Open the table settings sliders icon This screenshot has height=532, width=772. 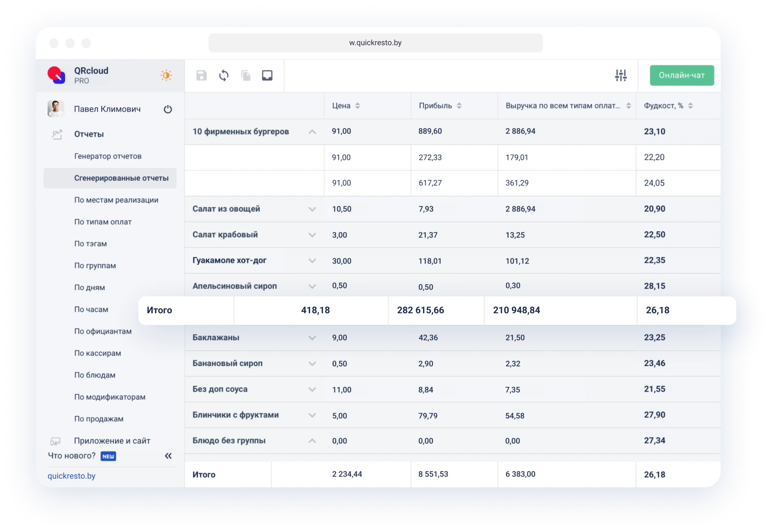point(621,75)
